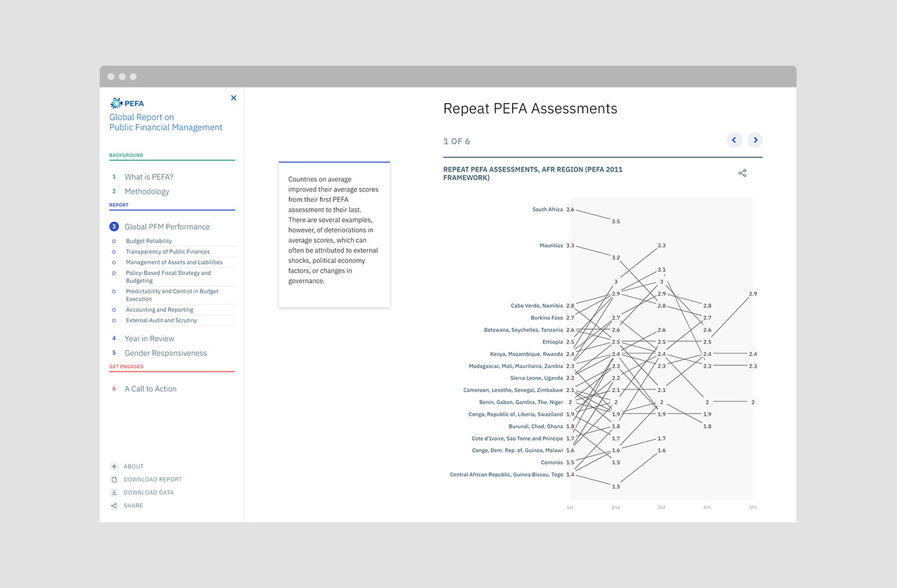Click the Comoros chart label

[x=552, y=463]
